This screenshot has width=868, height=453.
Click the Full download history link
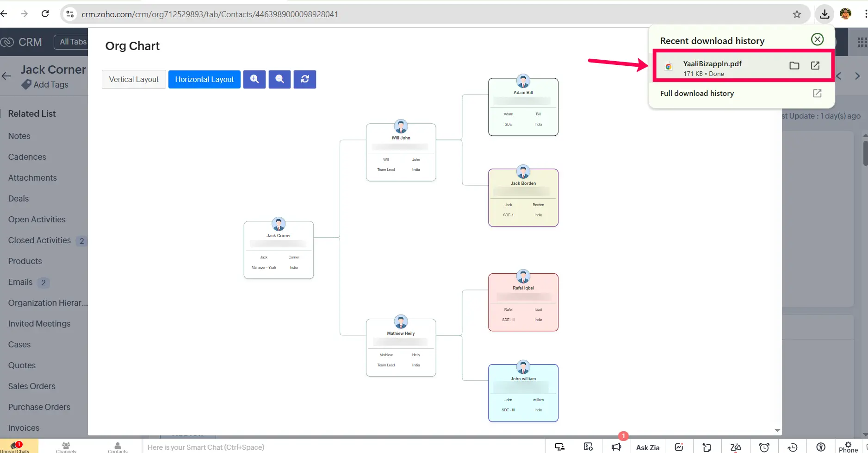tap(697, 93)
